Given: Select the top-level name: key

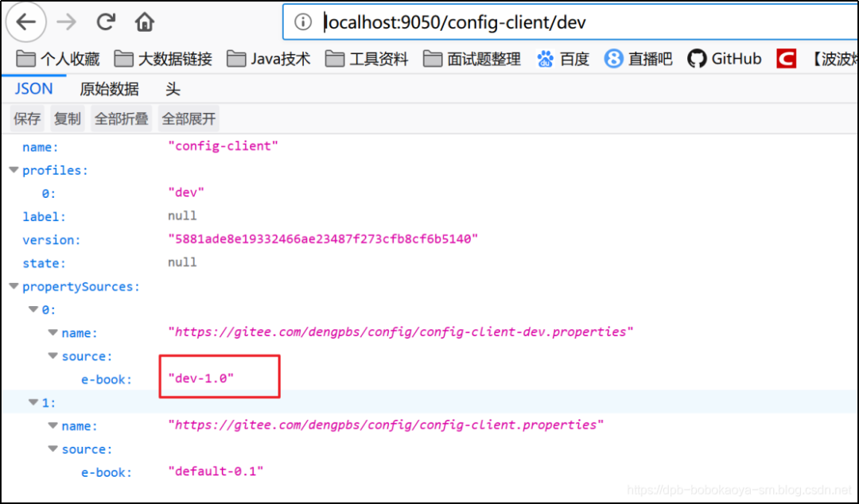Looking at the screenshot, I should click(41, 147).
